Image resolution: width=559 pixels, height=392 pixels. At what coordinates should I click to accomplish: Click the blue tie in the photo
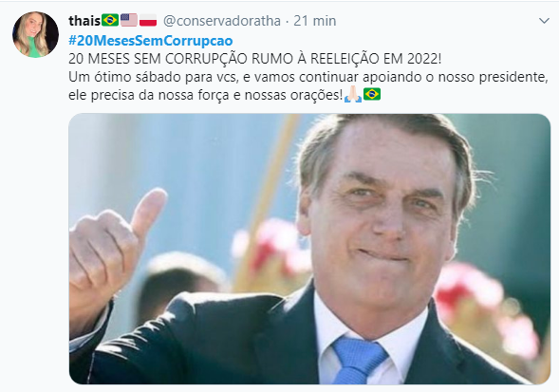click(x=359, y=361)
